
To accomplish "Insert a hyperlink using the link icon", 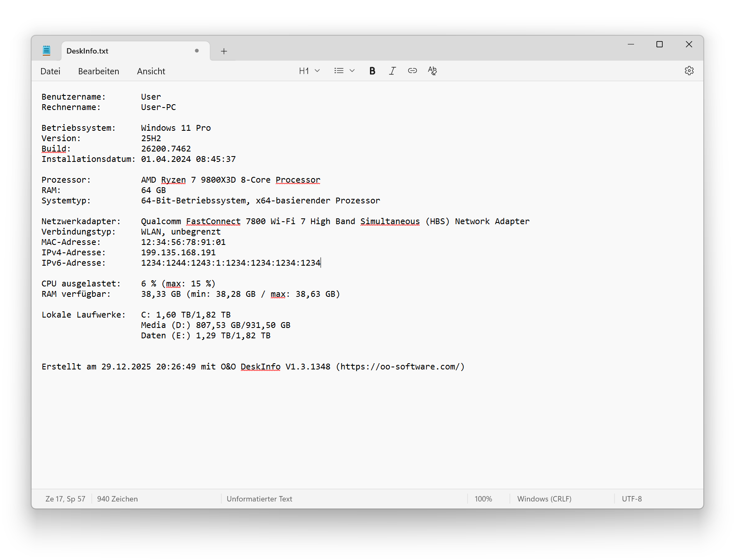I will pyautogui.click(x=412, y=71).
